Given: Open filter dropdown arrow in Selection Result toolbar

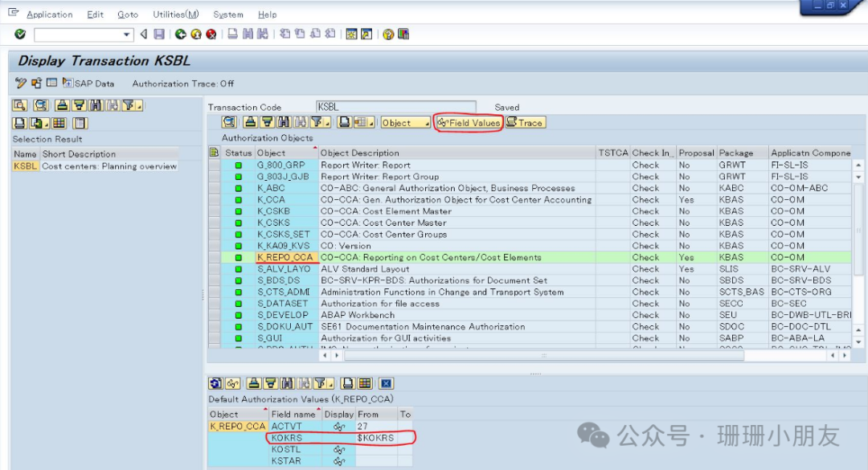Looking at the screenshot, I should [140, 106].
